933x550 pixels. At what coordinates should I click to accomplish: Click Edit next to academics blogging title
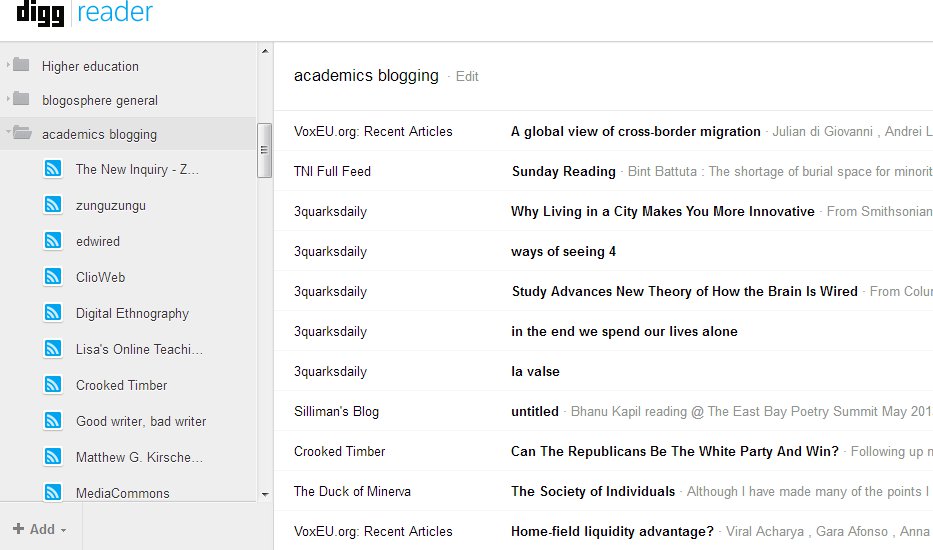click(467, 76)
